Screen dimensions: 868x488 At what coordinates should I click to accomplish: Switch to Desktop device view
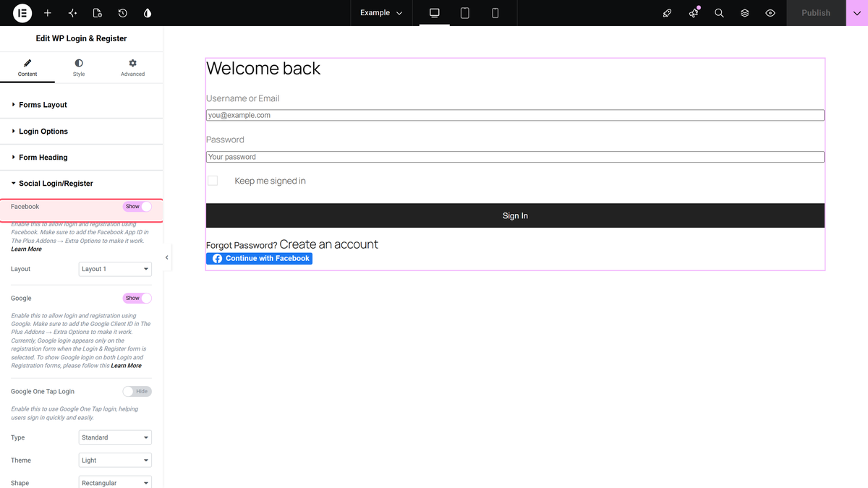[435, 13]
